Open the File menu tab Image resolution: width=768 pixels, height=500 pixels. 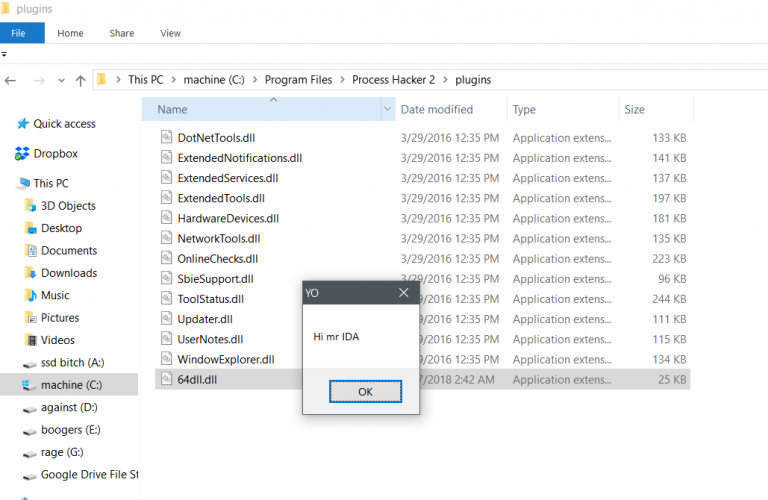click(22, 33)
